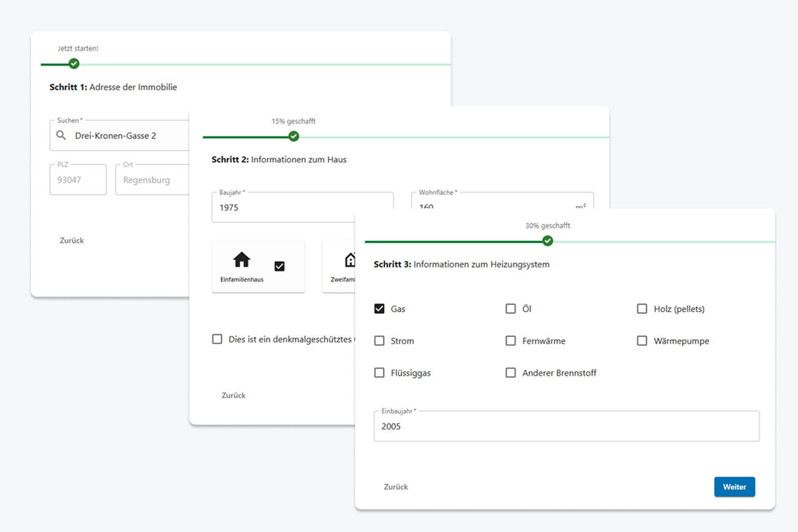This screenshot has height=532, width=798.
Task: Check the Fernwärme option
Action: pyautogui.click(x=511, y=341)
